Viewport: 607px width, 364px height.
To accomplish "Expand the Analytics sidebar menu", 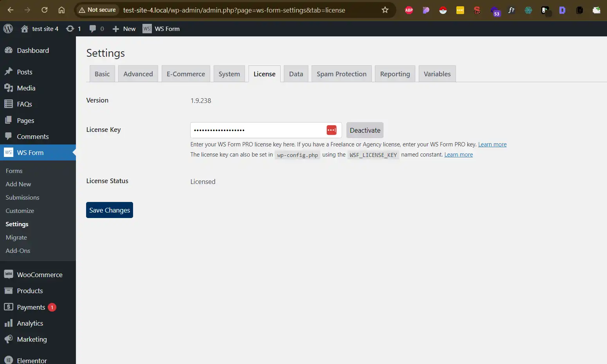I will [x=30, y=323].
